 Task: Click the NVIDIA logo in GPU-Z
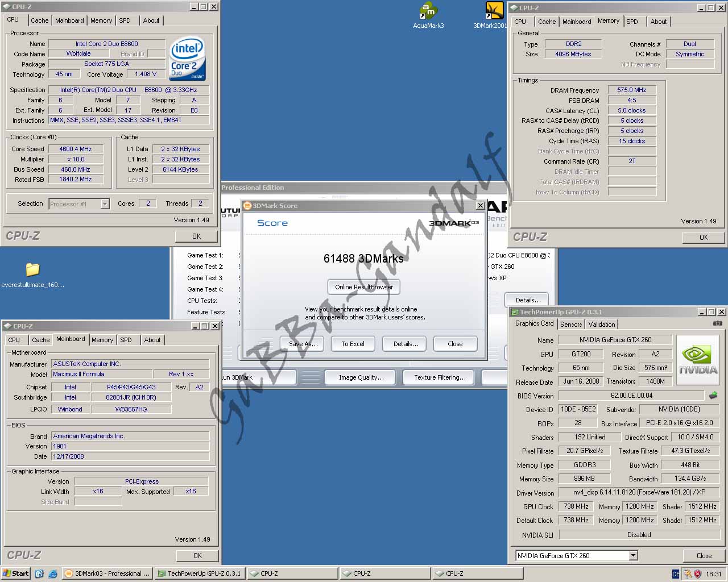pyautogui.click(x=698, y=361)
